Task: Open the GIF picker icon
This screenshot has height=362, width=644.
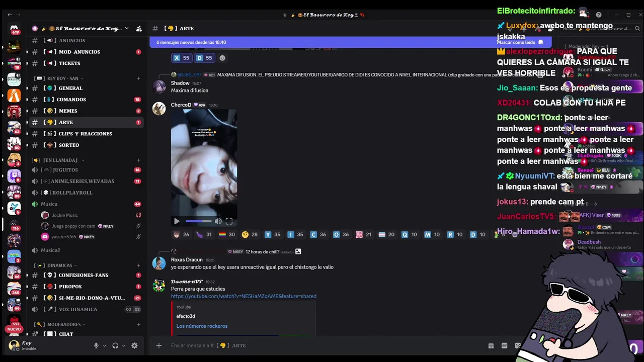Action: 504,345
